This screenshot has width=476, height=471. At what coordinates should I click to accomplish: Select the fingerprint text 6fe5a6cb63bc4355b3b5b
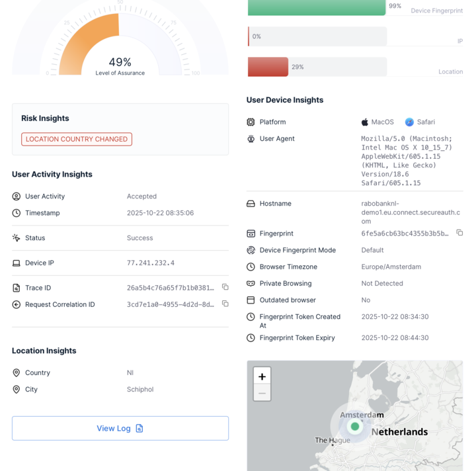pos(405,234)
